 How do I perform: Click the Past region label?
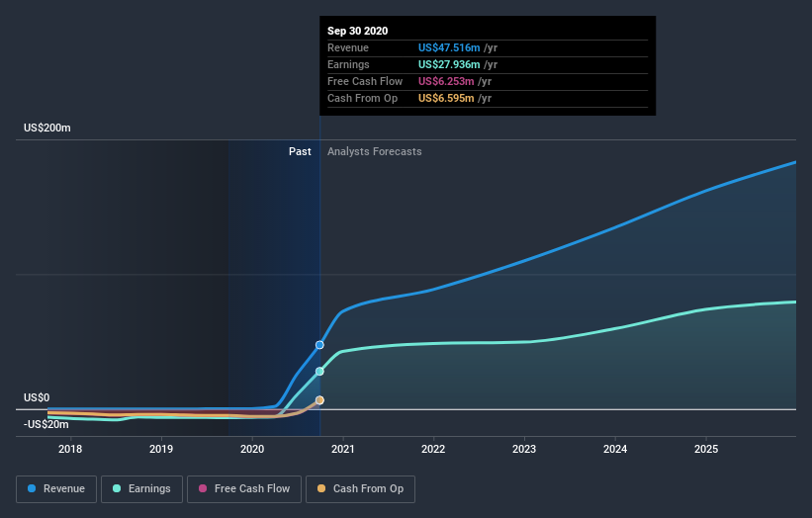click(300, 151)
